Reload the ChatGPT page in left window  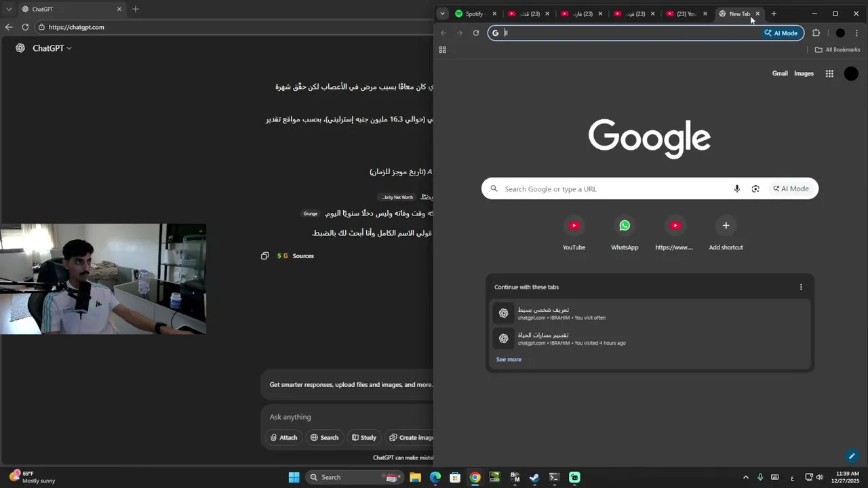pos(25,27)
